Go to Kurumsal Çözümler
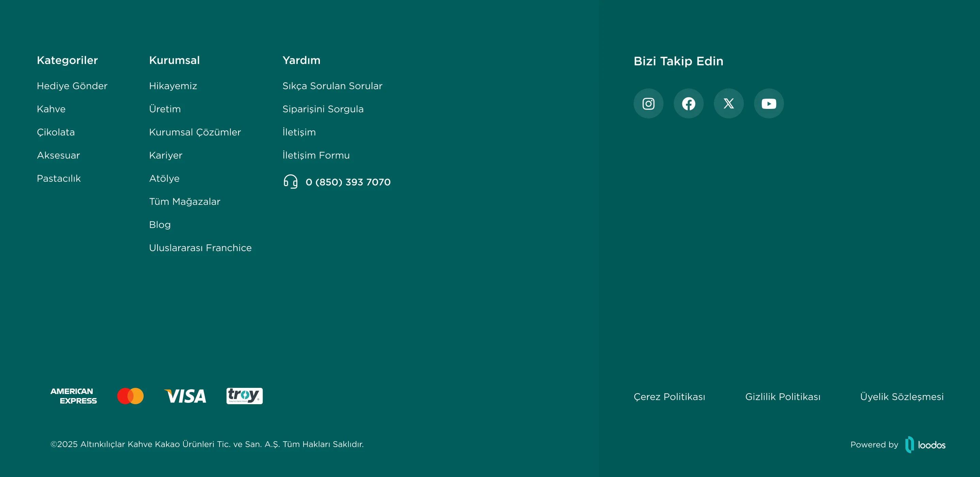The image size is (980, 477). click(x=195, y=132)
